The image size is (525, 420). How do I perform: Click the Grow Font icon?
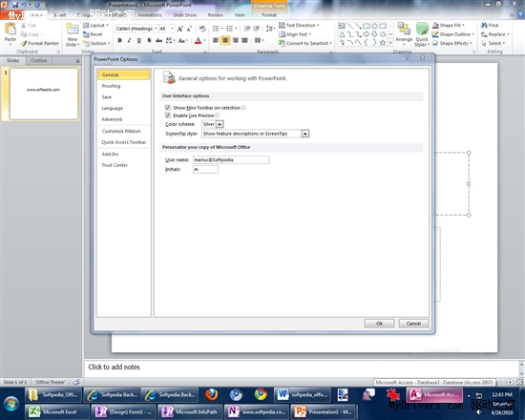(180, 29)
